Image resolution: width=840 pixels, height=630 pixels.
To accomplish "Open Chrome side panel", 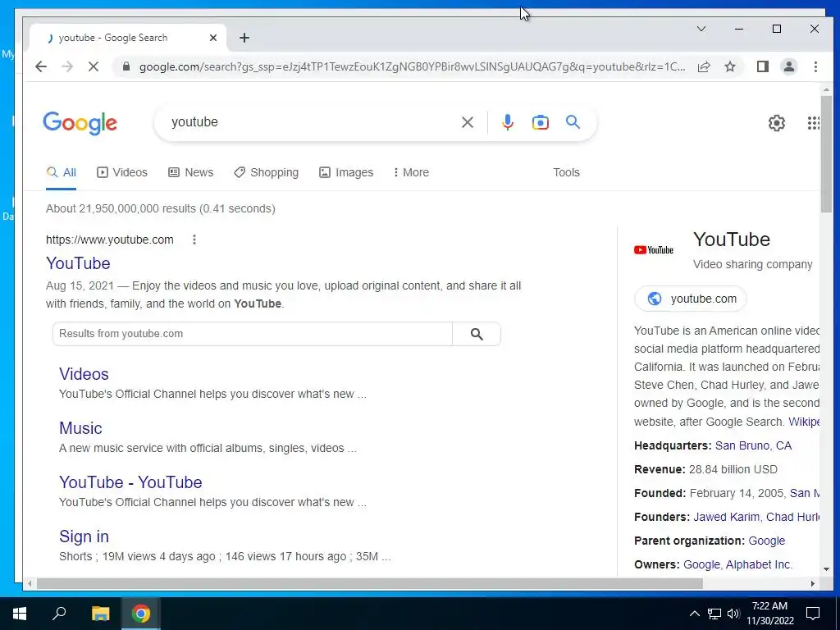I will pyautogui.click(x=762, y=66).
